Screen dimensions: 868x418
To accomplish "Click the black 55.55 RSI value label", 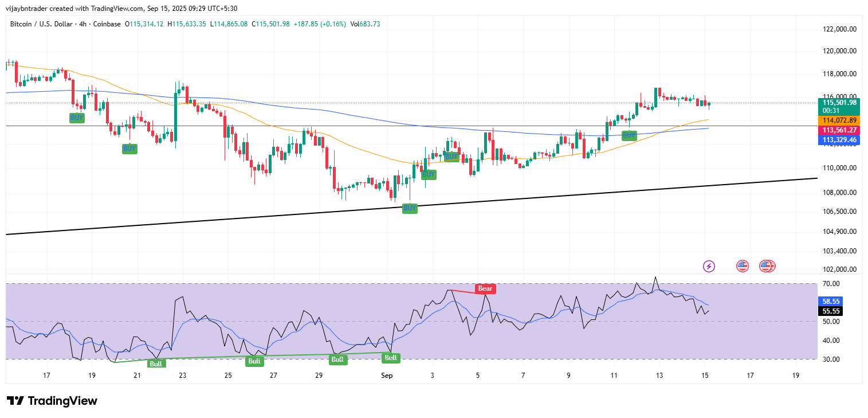I will tap(831, 311).
